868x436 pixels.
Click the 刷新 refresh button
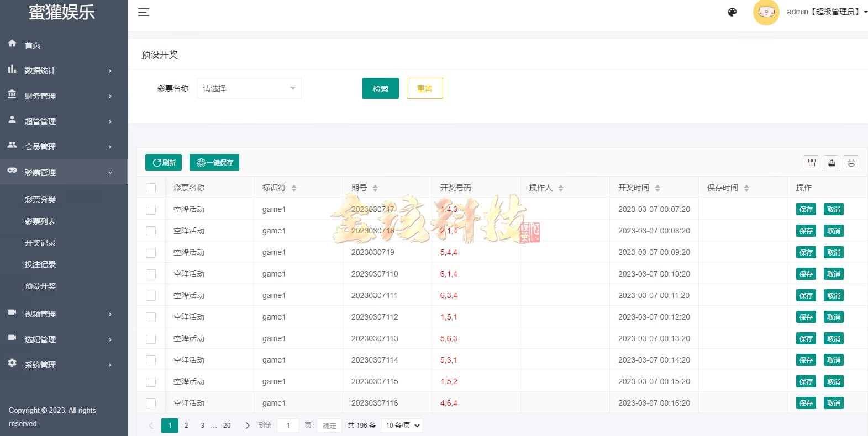click(x=164, y=162)
